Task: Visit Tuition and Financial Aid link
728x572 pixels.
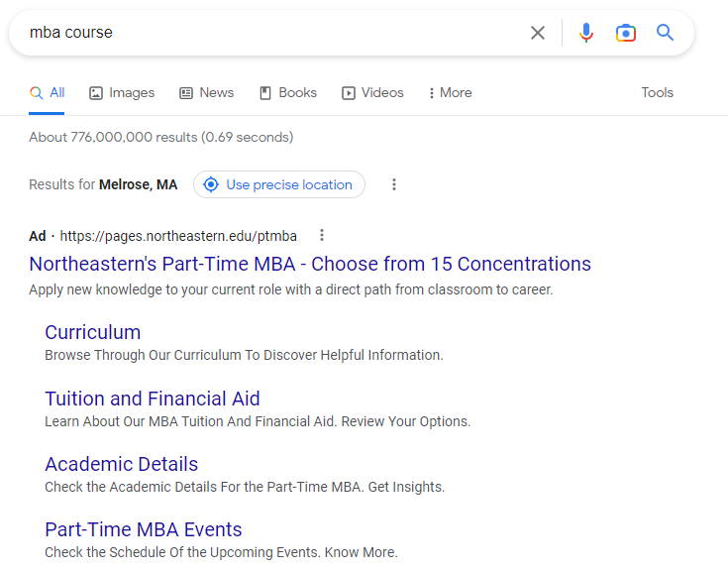Action: pos(153,399)
